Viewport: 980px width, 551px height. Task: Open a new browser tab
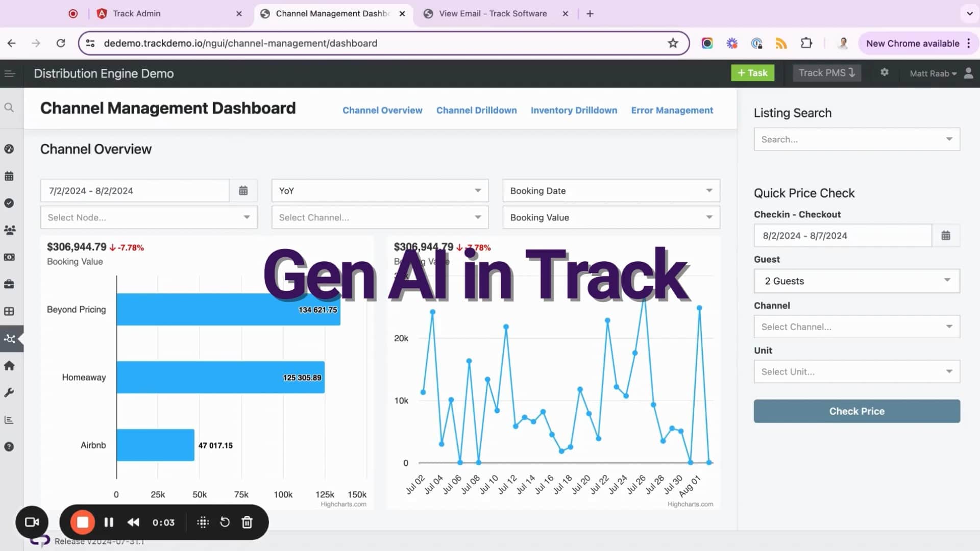tap(590, 14)
